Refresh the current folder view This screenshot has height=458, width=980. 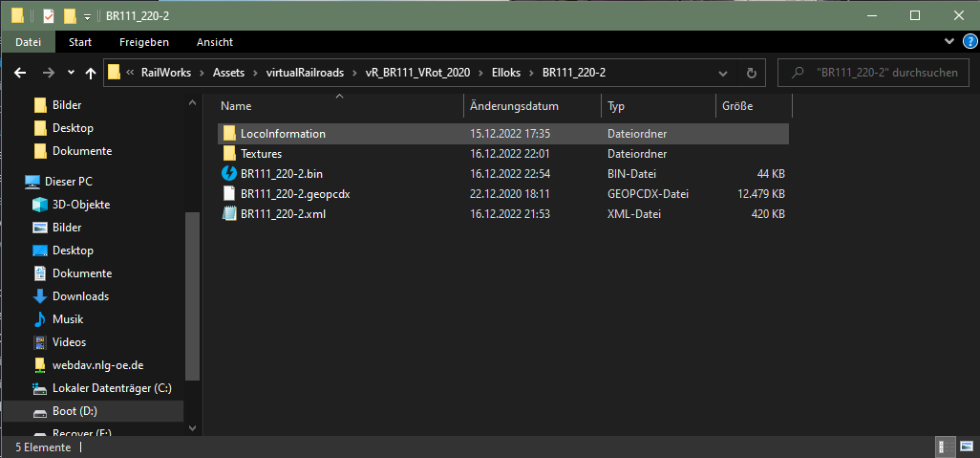click(752, 73)
